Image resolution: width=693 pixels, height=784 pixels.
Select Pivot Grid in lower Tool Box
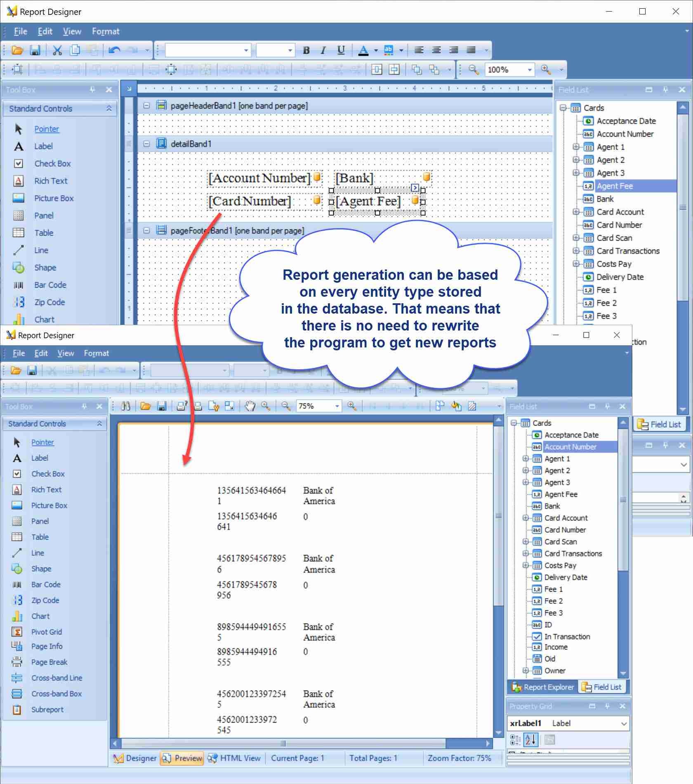[47, 632]
